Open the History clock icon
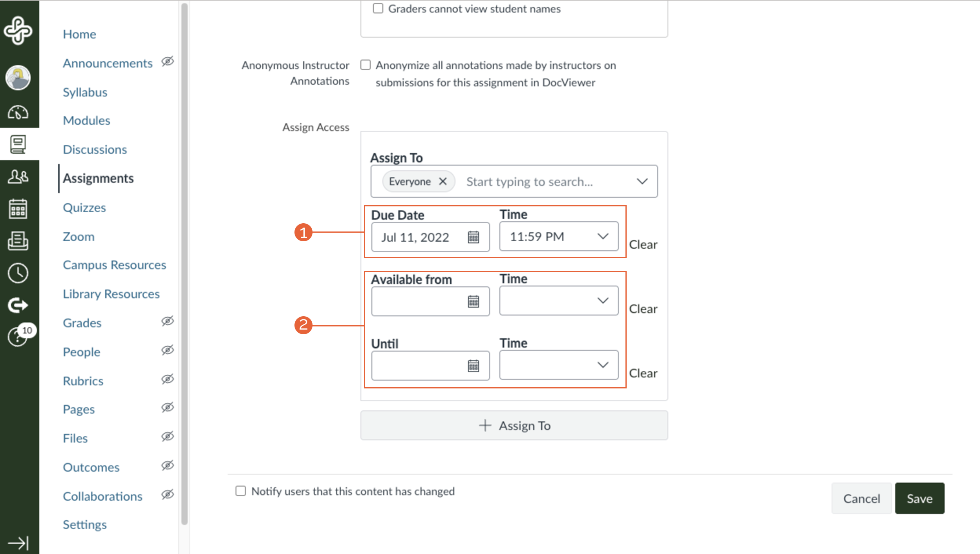 tap(18, 273)
